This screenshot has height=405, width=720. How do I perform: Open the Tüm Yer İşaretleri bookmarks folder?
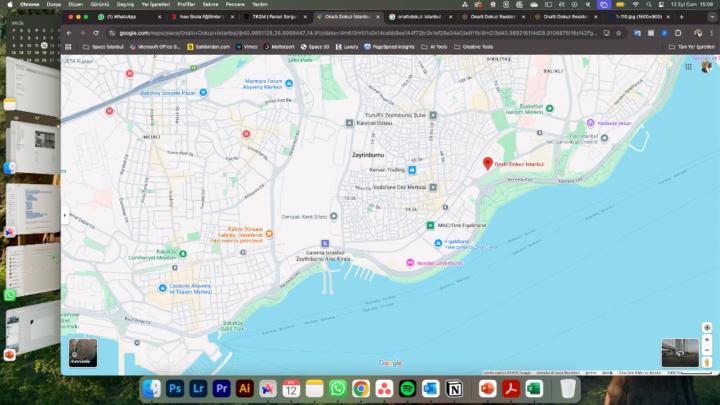[x=694, y=46]
